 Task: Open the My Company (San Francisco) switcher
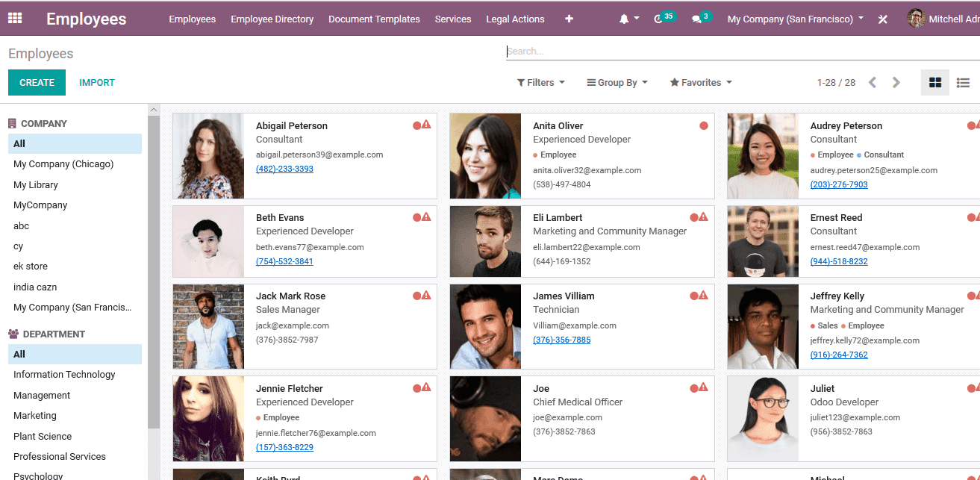796,19
